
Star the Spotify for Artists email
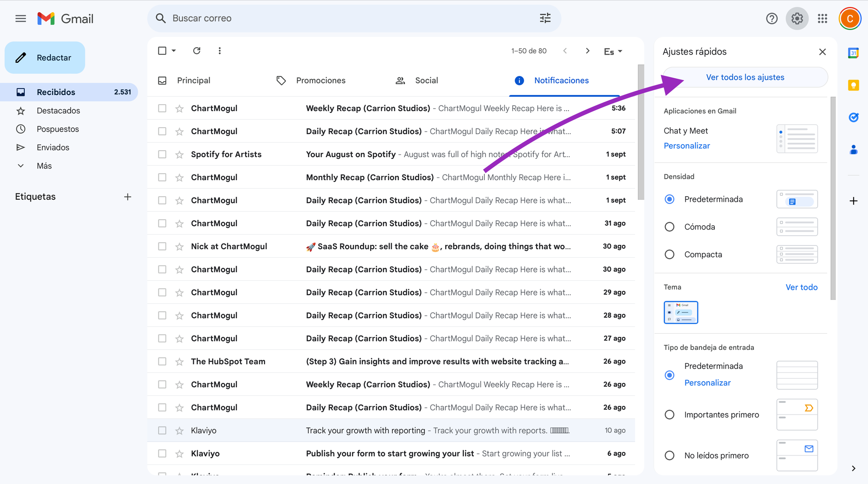(179, 155)
